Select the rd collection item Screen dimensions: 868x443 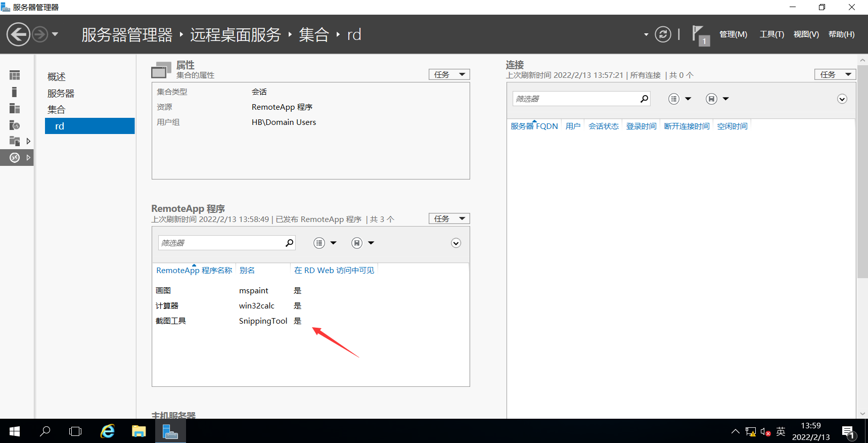pos(90,126)
